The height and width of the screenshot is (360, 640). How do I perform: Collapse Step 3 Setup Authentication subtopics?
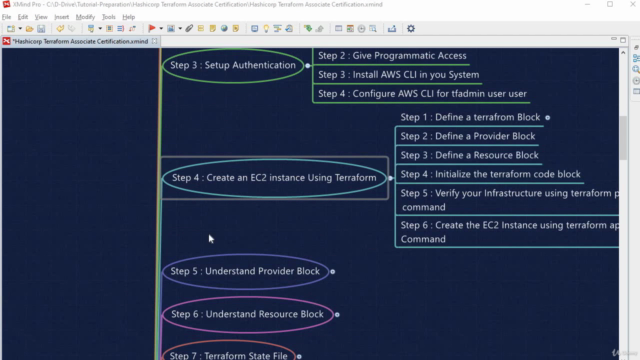click(x=308, y=65)
